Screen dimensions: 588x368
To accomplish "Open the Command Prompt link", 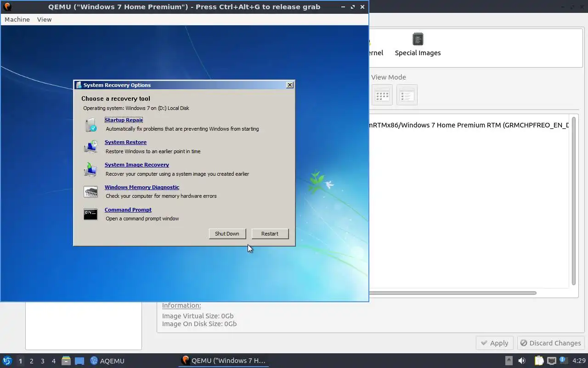I will 128,210.
